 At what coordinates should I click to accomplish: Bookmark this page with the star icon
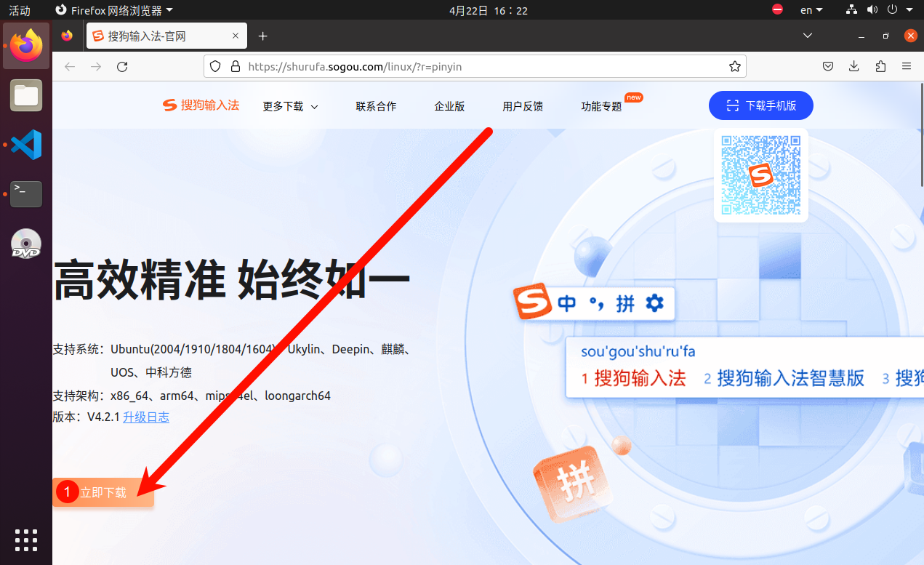click(735, 67)
